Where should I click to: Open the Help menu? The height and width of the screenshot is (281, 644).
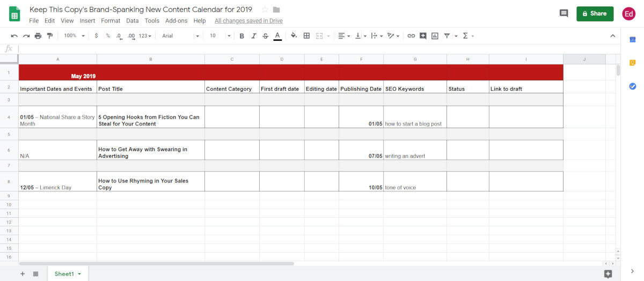click(x=200, y=21)
